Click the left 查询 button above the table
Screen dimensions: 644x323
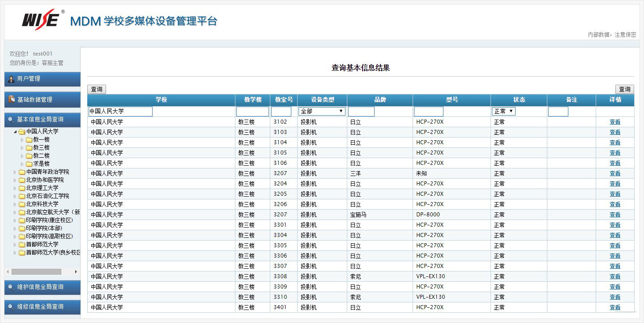point(97,89)
